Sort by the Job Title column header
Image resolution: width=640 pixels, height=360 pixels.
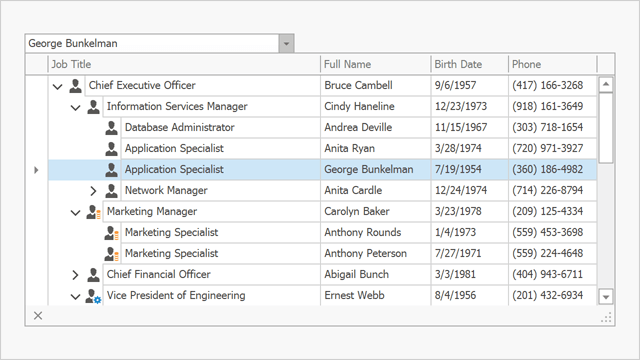184,64
